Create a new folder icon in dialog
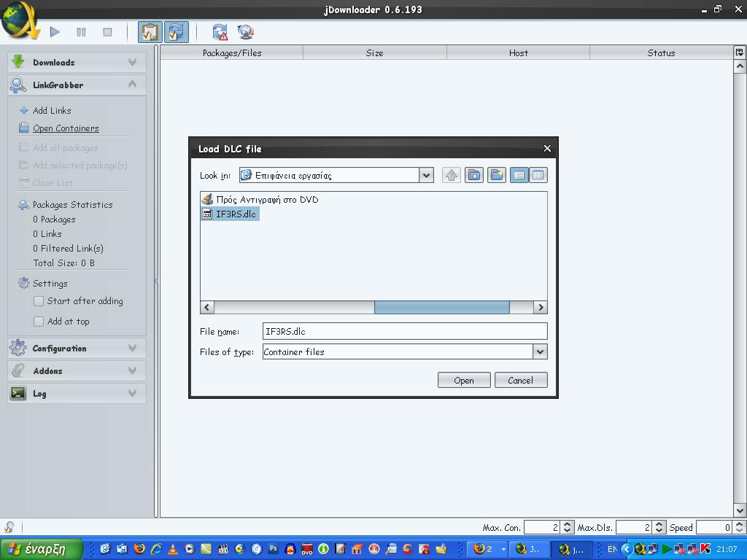This screenshot has height=560, width=747. point(496,175)
